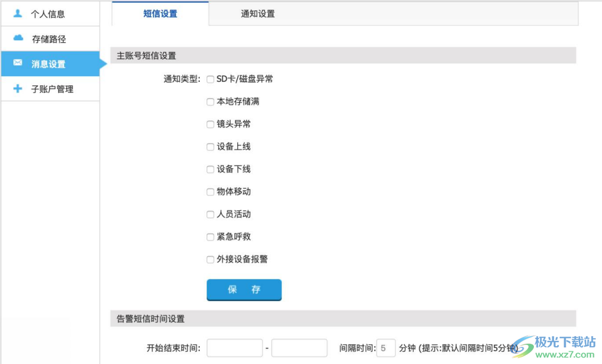Screen dimensions: 602x364
Task: Click the plus icon beside 子账户管理
Action: 18,89
